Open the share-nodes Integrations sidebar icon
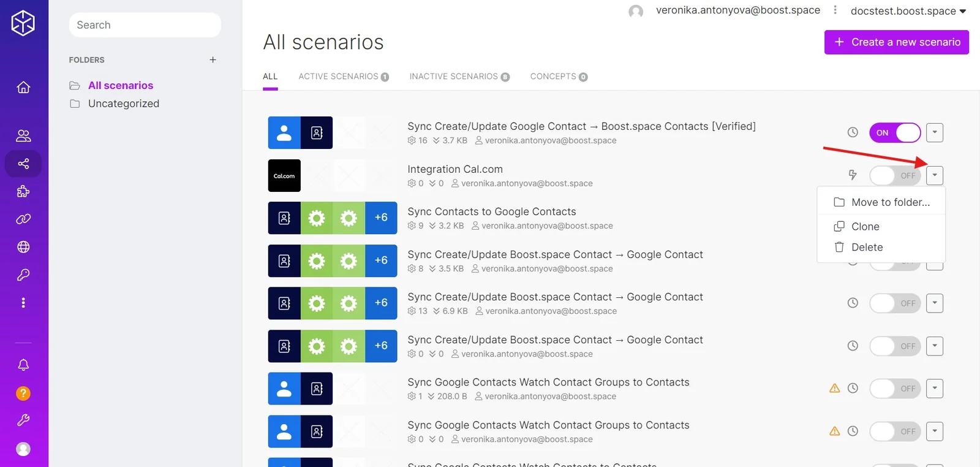Screen dimensions: 980x467 (x=23, y=164)
